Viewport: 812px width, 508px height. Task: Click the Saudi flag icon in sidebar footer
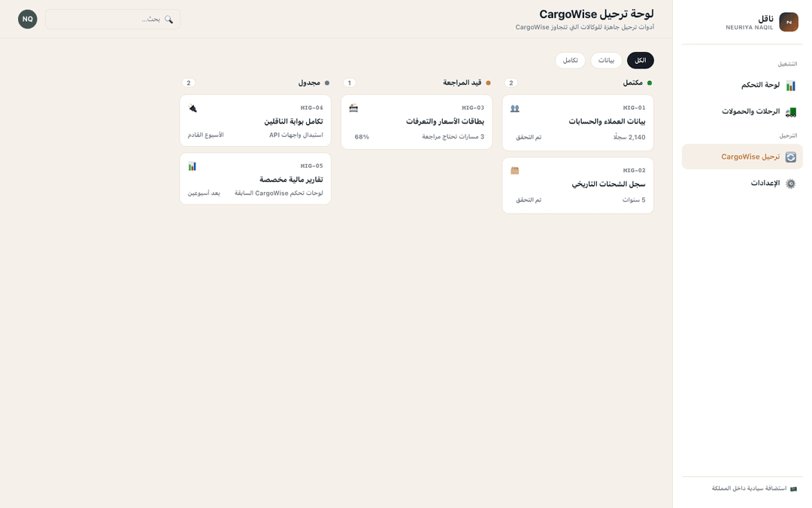click(x=793, y=489)
